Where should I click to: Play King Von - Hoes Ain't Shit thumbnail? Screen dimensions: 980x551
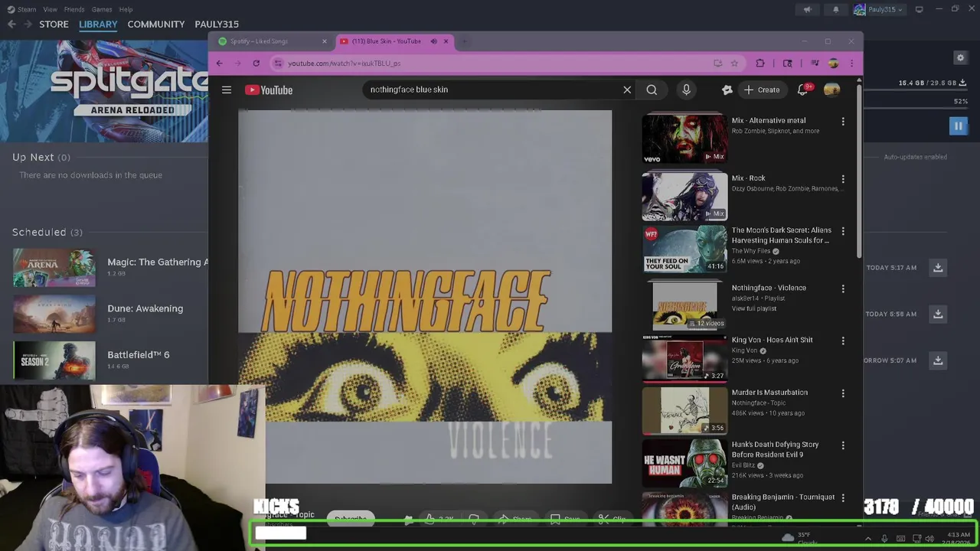point(684,358)
